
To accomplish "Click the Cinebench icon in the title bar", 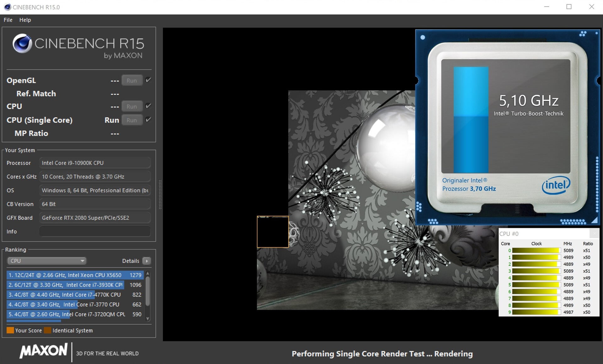I will [7, 7].
